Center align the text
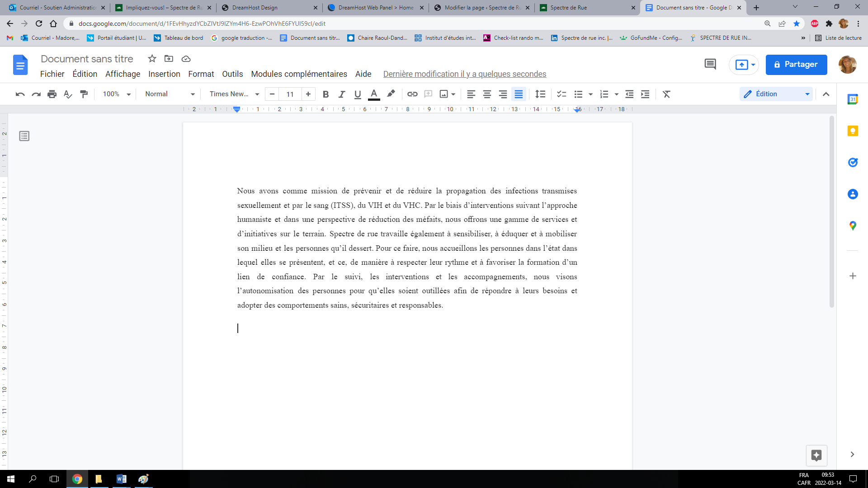Viewport: 868px width, 488px height. click(x=487, y=94)
